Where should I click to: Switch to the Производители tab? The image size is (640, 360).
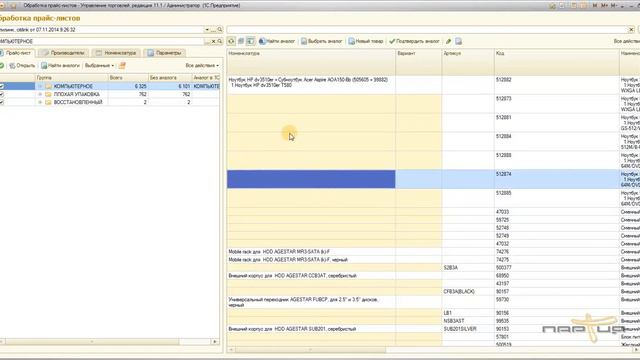pyautogui.click(x=63, y=53)
